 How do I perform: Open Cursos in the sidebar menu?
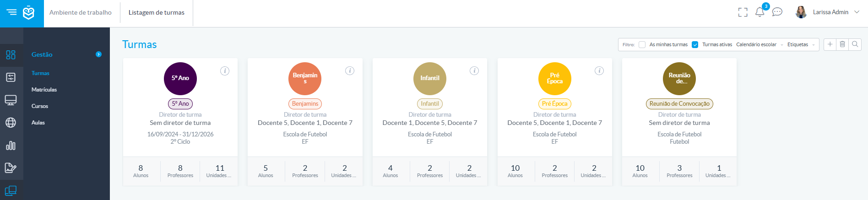click(40, 106)
